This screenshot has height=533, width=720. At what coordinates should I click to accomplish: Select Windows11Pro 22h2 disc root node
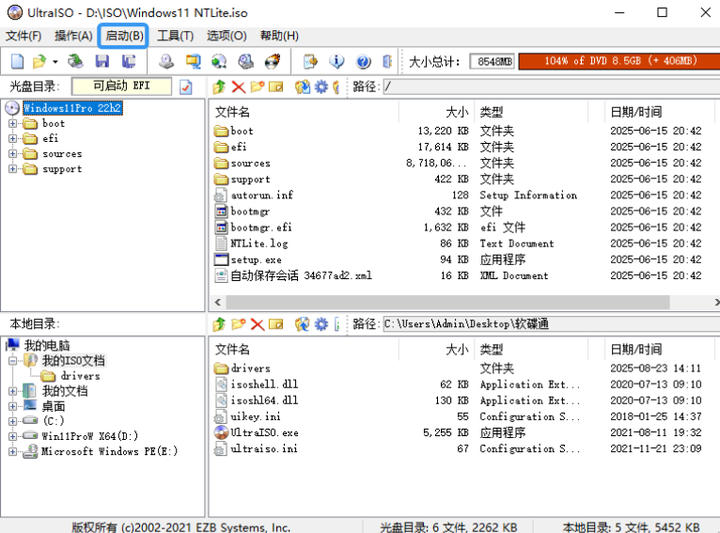coord(73,108)
